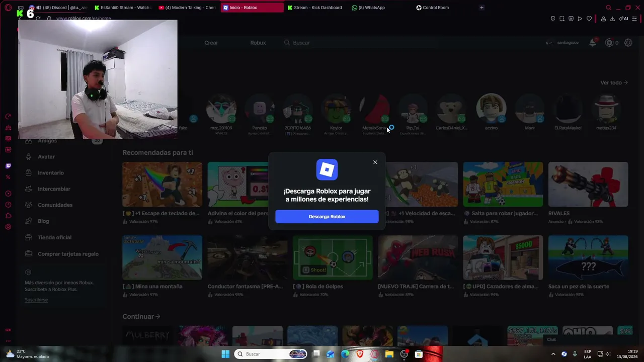Image resolution: width=644 pixels, height=362 pixels.
Task: Open the Opera sidebar history clock icon
Action: click(x=8, y=205)
